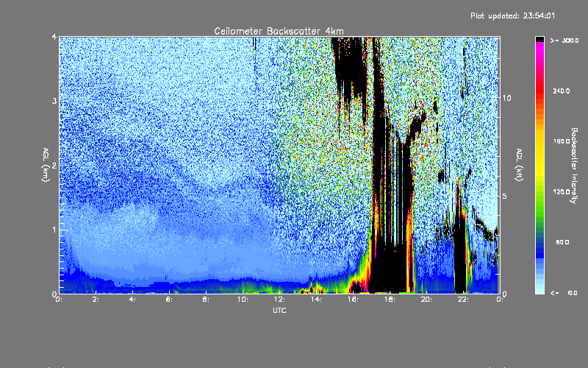The height and width of the screenshot is (368, 588).
Task: Click the '3' km tick on left axis
Action: 54,101
